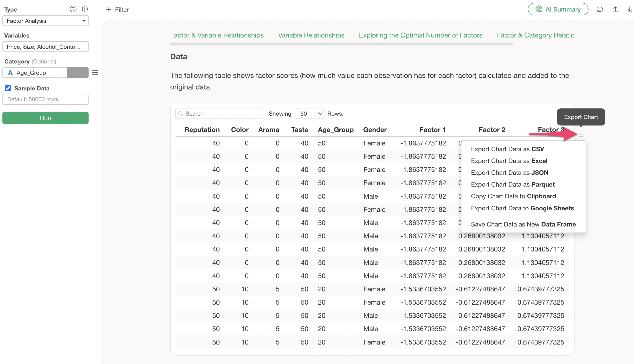
Task: Change the Showing 50 rows dropdown
Action: (x=310, y=114)
